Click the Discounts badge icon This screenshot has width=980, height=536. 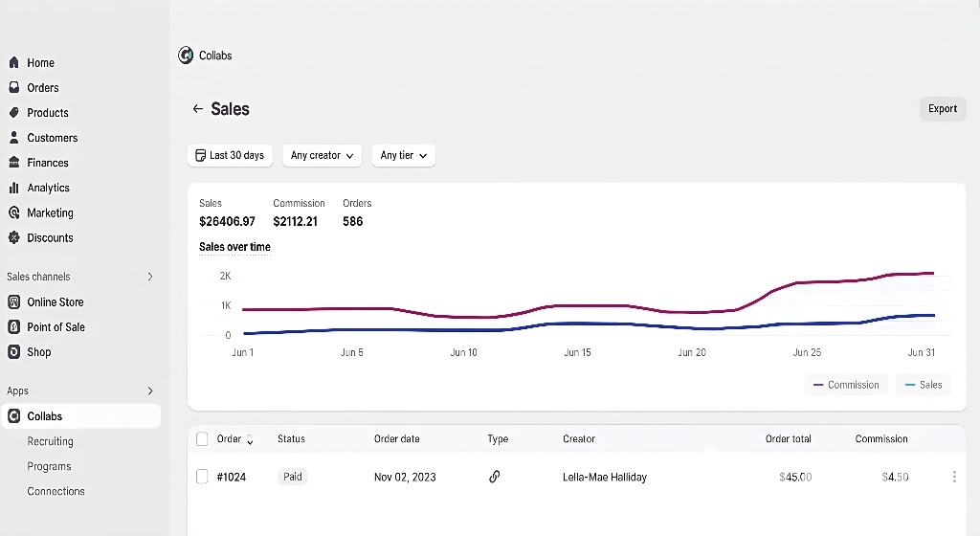click(x=14, y=238)
